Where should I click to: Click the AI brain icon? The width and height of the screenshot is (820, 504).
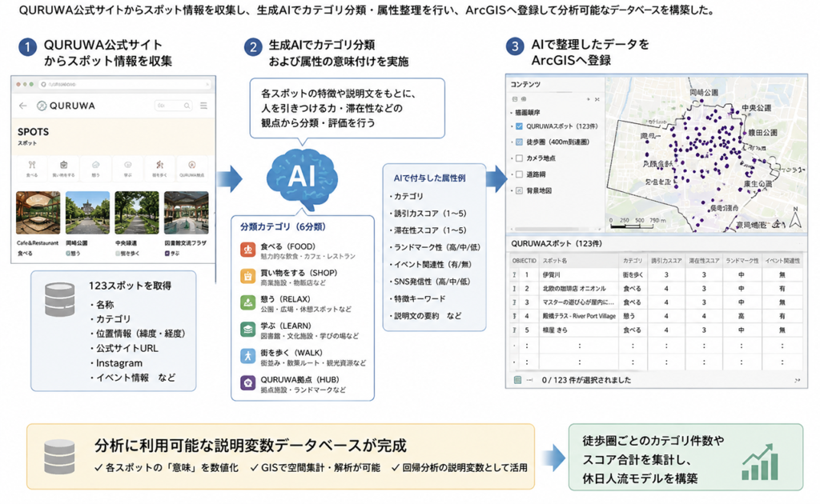click(302, 178)
